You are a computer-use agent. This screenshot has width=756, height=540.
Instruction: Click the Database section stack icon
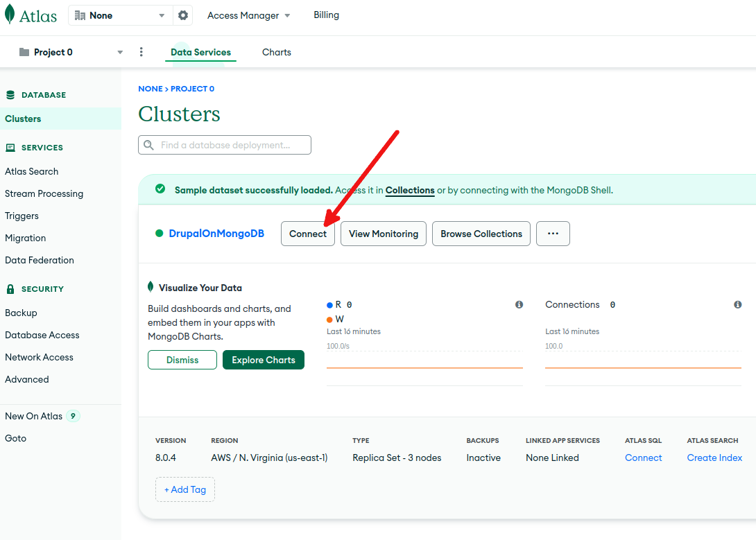(x=10, y=95)
